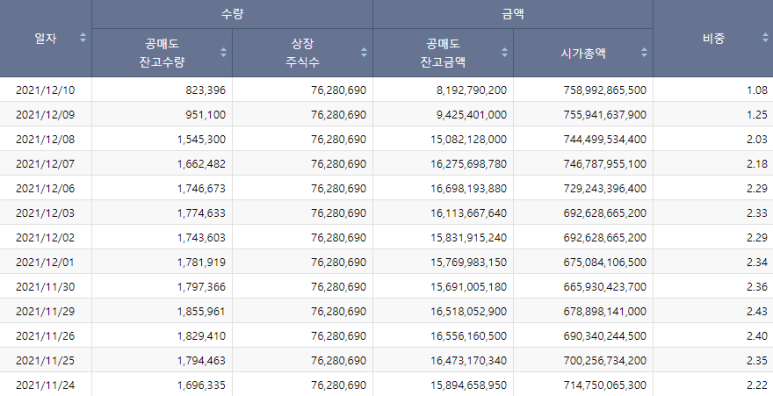Click balance amount 9,425,401,000
Screen dimensions: 773x396
[471, 114]
